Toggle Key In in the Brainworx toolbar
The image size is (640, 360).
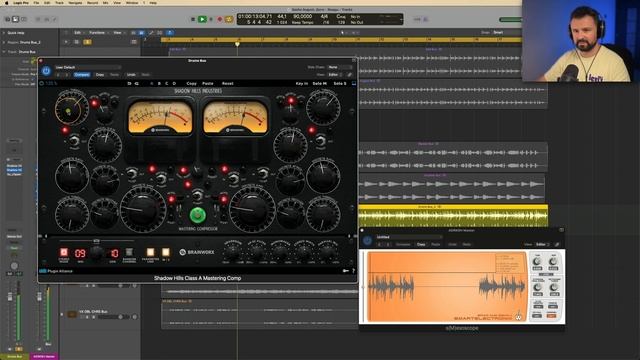(x=302, y=83)
